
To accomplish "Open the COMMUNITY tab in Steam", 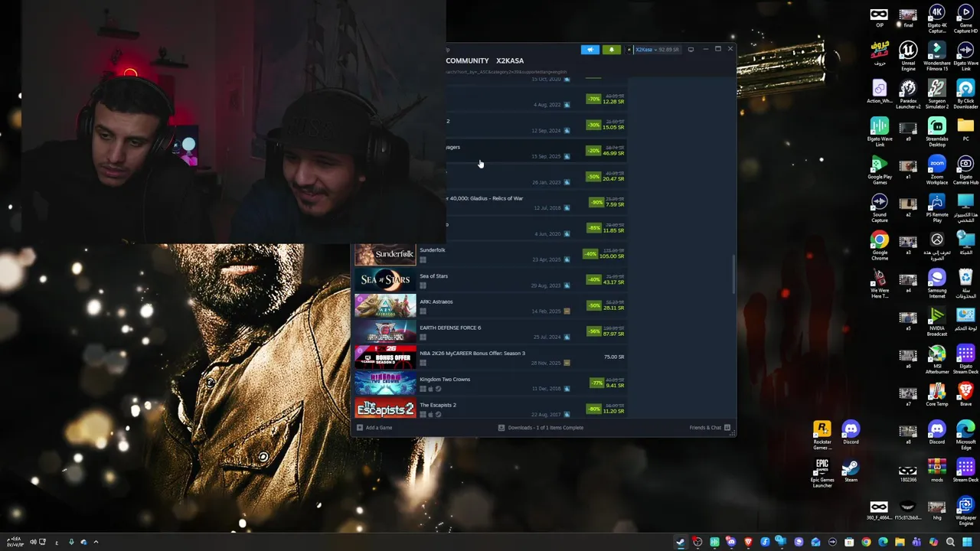I will [x=467, y=60].
